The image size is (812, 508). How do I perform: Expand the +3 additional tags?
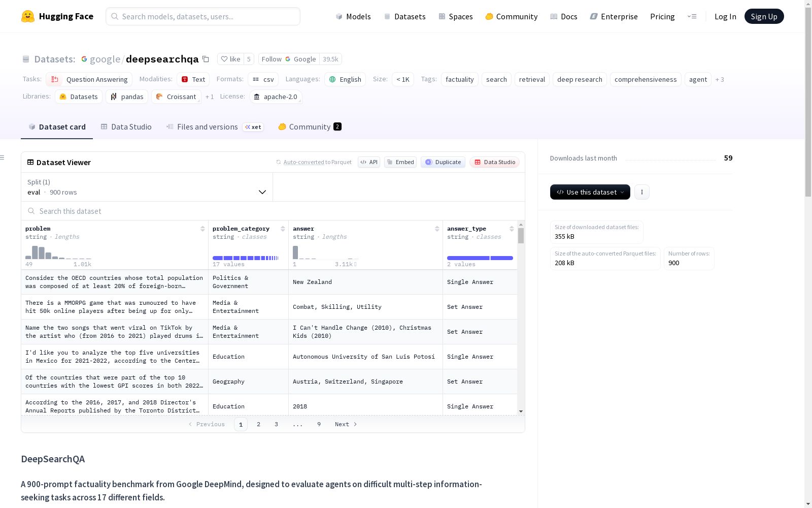pyautogui.click(x=720, y=79)
